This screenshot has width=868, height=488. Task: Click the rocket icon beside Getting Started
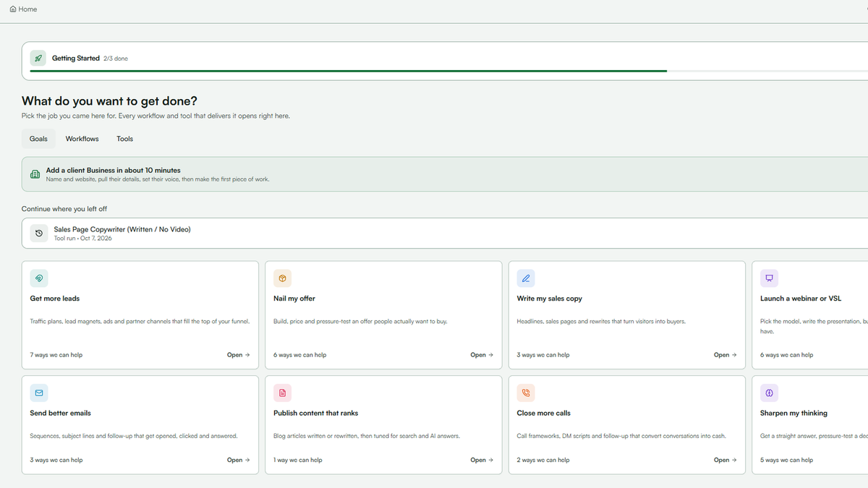pos(39,58)
